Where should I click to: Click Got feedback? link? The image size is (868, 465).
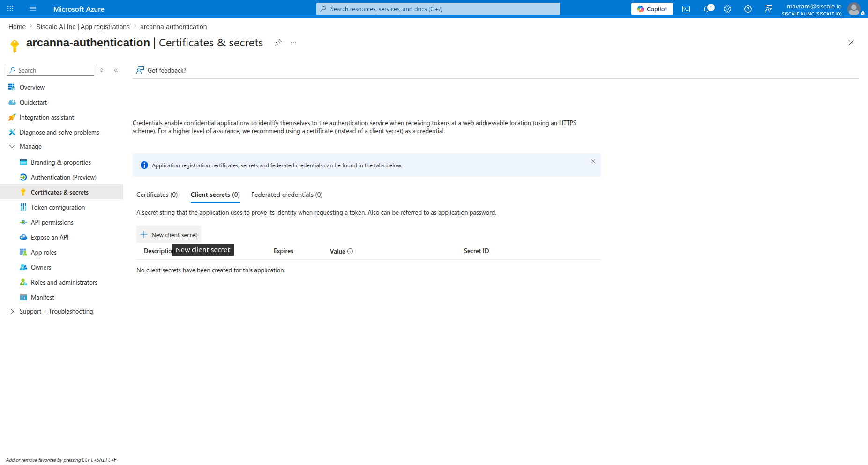(x=161, y=70)
